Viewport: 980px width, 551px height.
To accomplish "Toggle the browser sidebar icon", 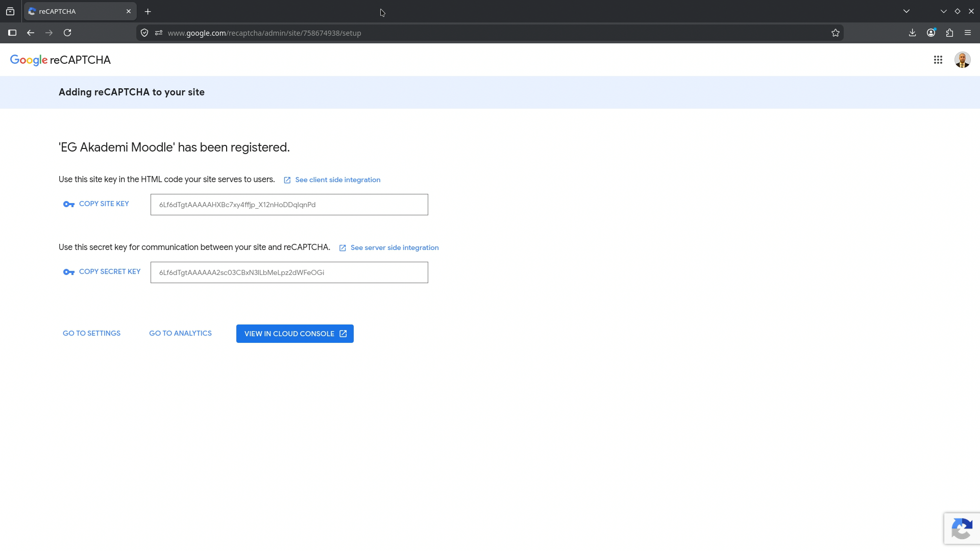I will pos(12,33).
